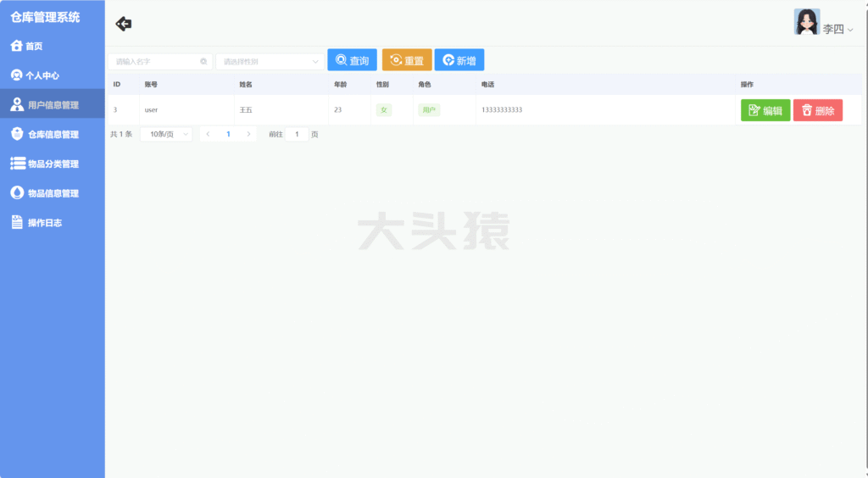
Task: Expand the 李四 user menu
Action: (837, 29)
